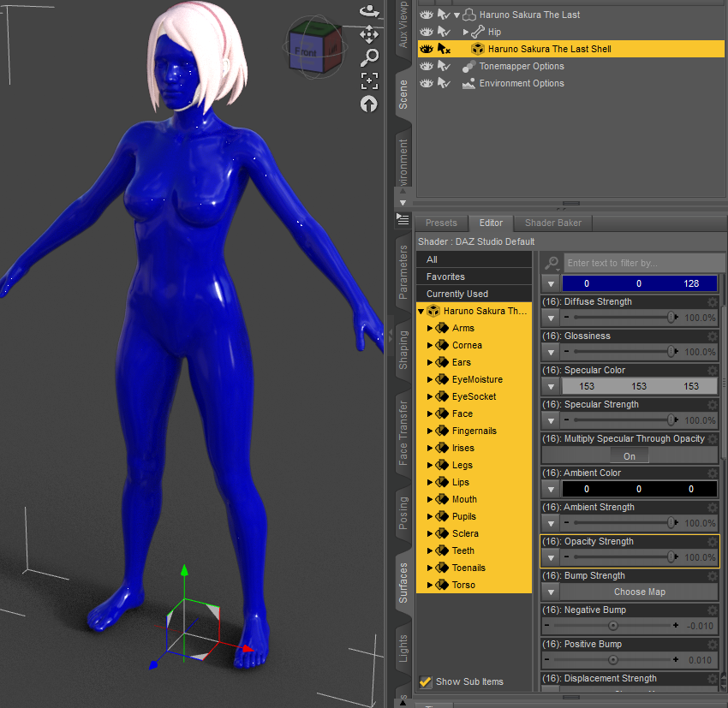Click the reset camera up-arrow icon
This screenshot has width=728, height=708.
369,104
